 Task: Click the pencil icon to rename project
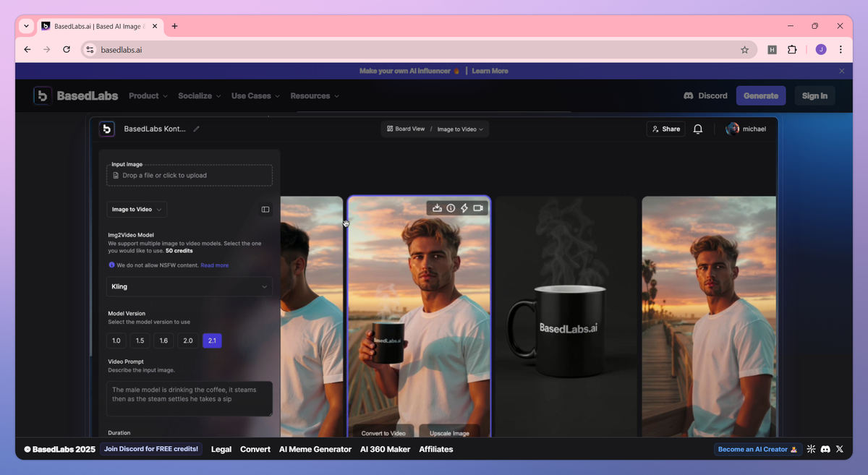[x=196, y=129]
